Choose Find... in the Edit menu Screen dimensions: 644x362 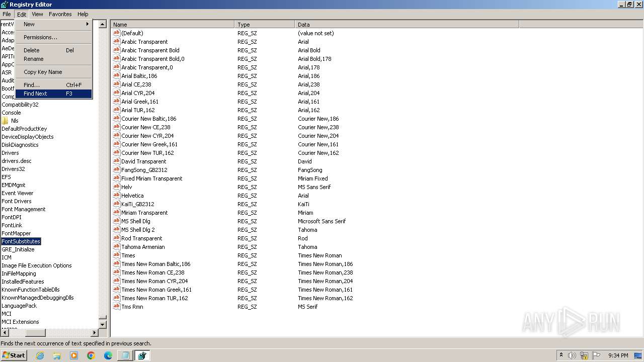53,85
